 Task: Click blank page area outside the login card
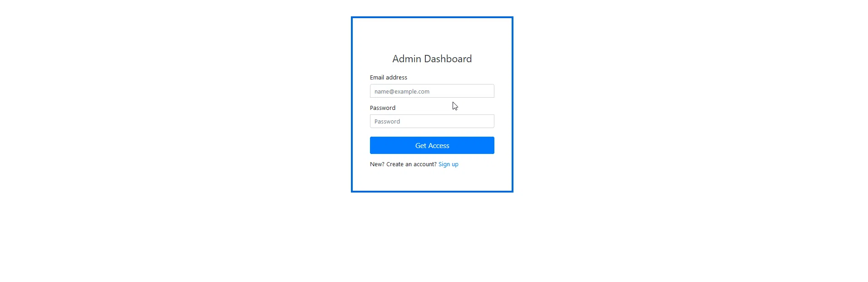pyautogui.click(x=681, y=136)
